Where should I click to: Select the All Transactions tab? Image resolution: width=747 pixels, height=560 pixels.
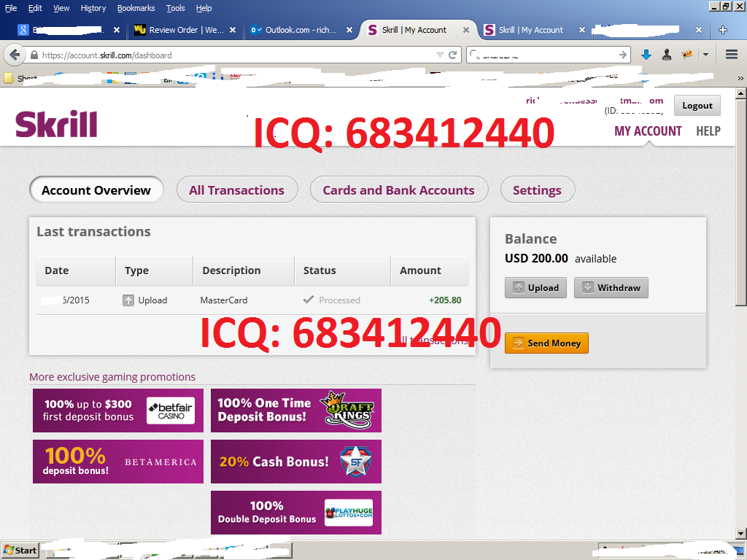[237, 190]
